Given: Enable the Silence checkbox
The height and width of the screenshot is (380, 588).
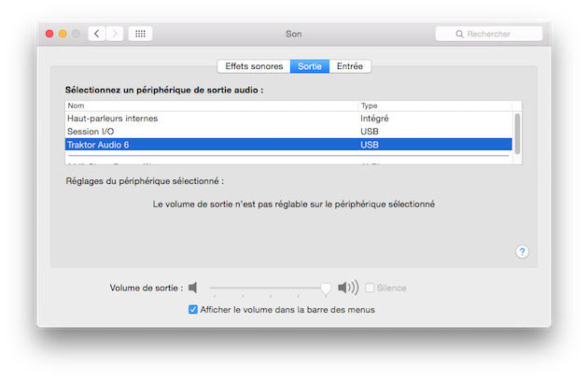Looking at the screenshot, I should pyautogui.click(x=370, y=288).
